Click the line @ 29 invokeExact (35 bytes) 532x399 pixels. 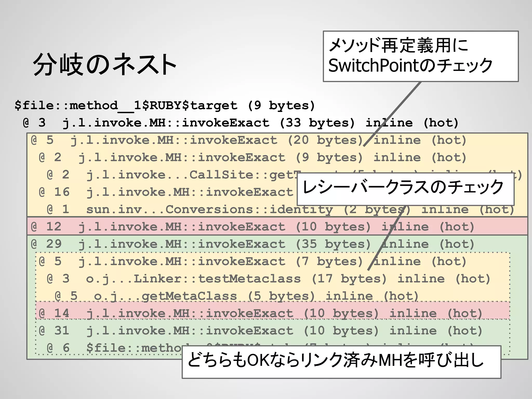pyautogui.click(x=252, y=244)
